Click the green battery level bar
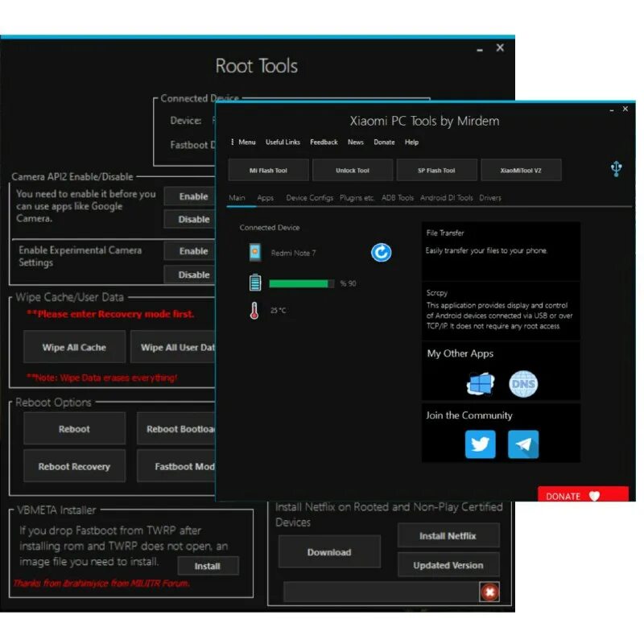Screen dimensions: 644x644 coord(301,283)
